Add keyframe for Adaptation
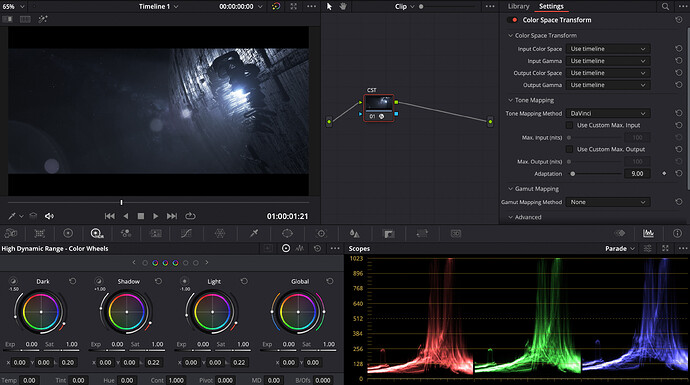This screenshot has width=690, height=385. click(664, 173)
